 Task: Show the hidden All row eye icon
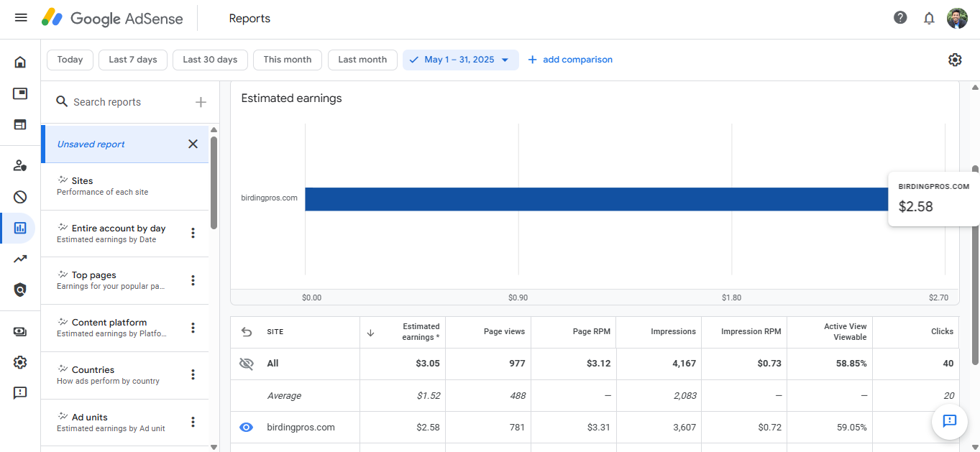click(247, 364)
